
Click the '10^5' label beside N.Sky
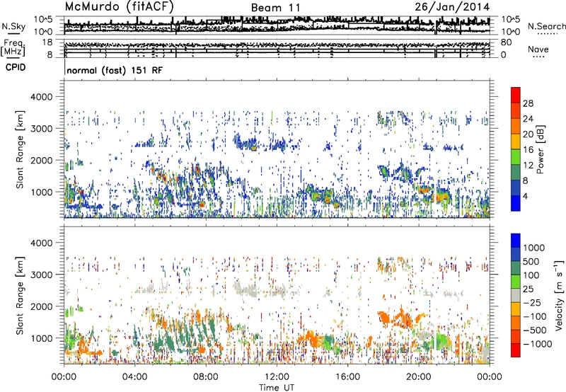click(x=43, y=20)
